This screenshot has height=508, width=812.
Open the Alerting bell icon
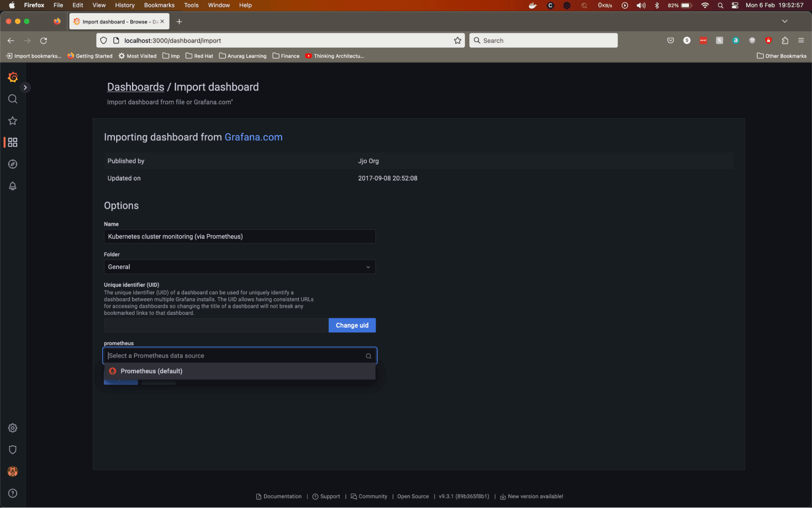pyautogui.click(x=13, y=186)
